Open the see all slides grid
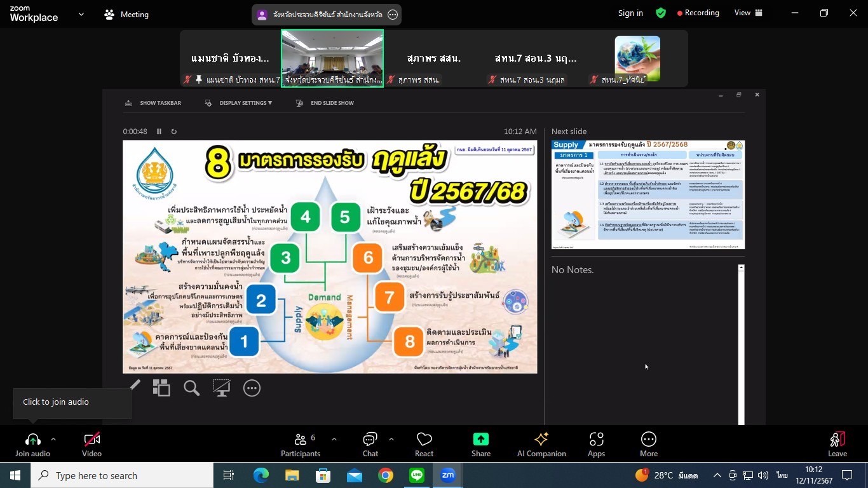Image resolution: width=868 pixels, height=488 pixels. coord(161,388)
